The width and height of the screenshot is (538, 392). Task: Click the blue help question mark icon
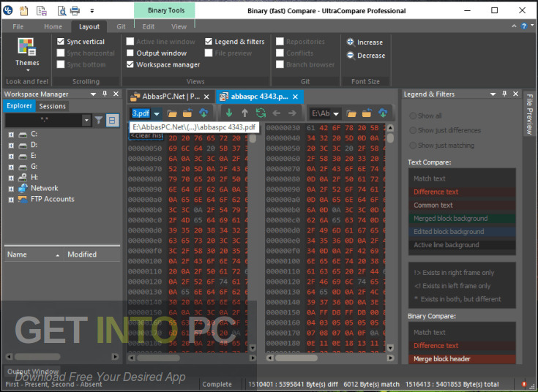pos(523,26)
